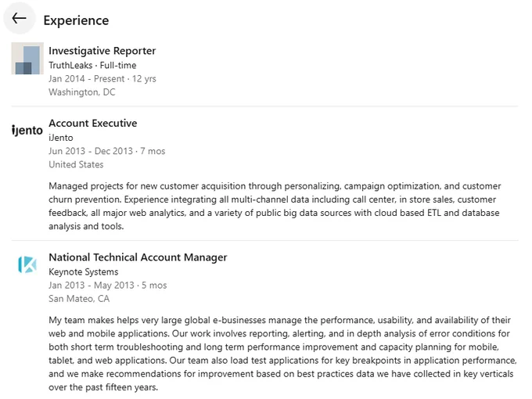Screen dimensions: 532x399
Task: Click the San Mateo, CA location
Action: 79,299
